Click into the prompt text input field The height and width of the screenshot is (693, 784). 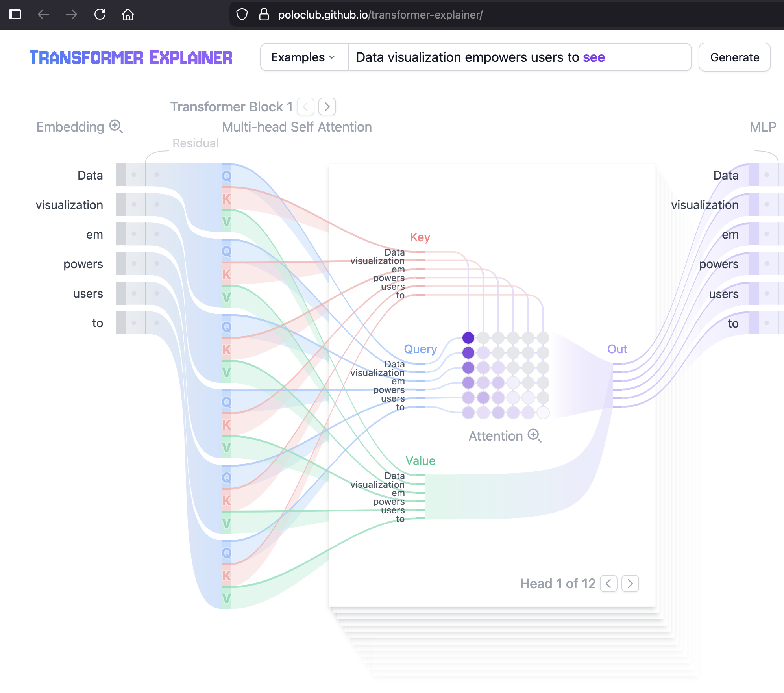520,57
